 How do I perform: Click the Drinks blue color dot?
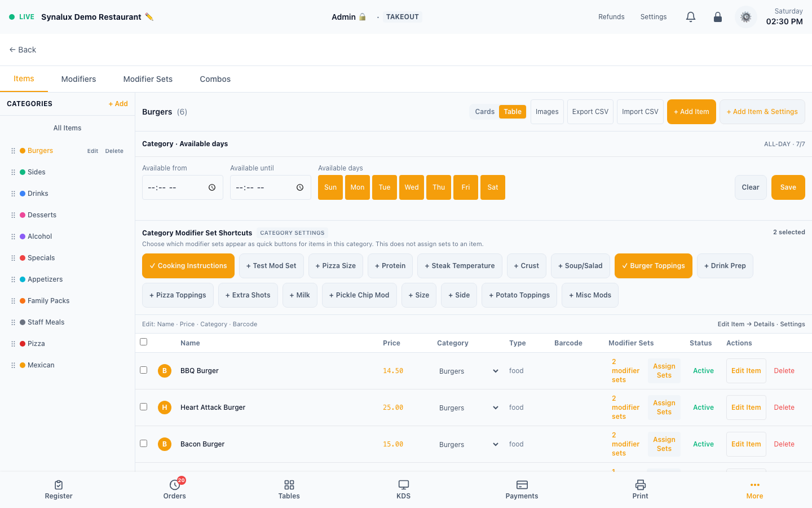(x=23, y=194)
